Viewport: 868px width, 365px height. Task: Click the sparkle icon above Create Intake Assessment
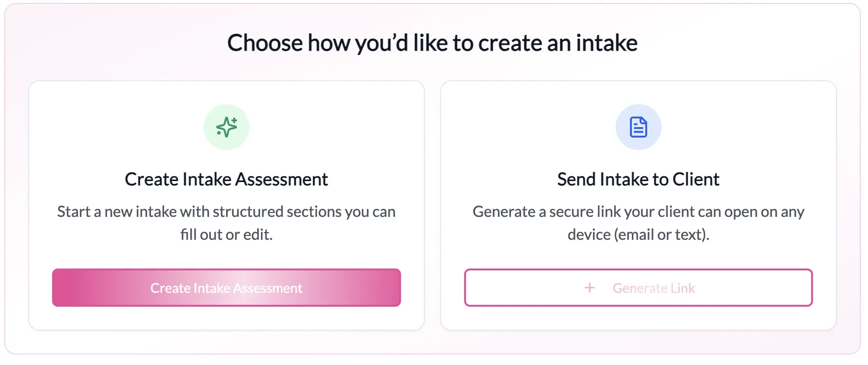coord(227,127)
